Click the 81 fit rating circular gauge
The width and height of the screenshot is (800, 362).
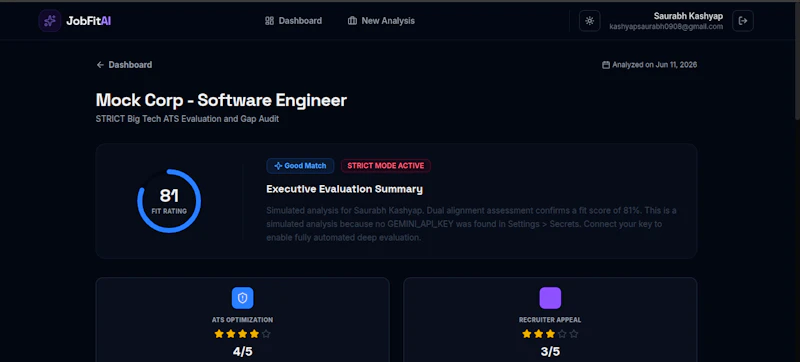pos(169,201)
